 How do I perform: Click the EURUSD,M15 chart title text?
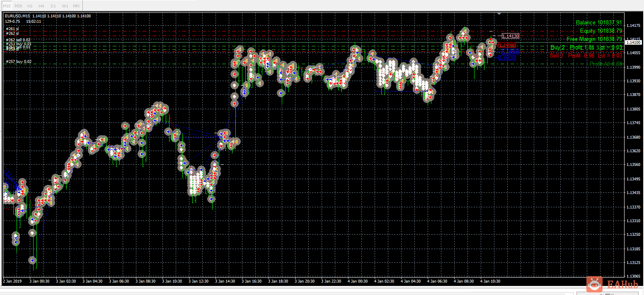(18, 16)
